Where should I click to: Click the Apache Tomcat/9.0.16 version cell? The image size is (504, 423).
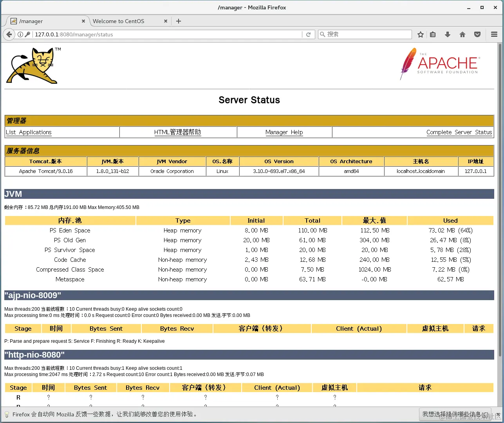pos(46,171)
